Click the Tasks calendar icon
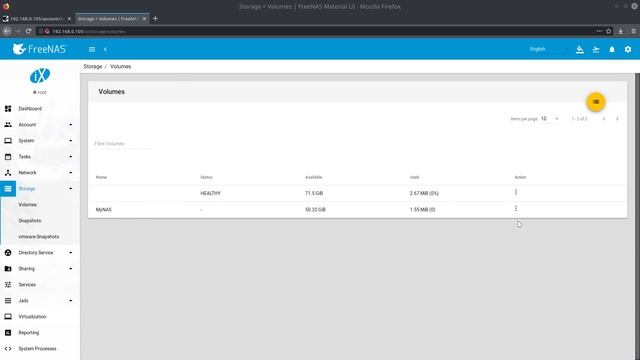640x360 pixels. pyautogui.click(x=8, y=157)
